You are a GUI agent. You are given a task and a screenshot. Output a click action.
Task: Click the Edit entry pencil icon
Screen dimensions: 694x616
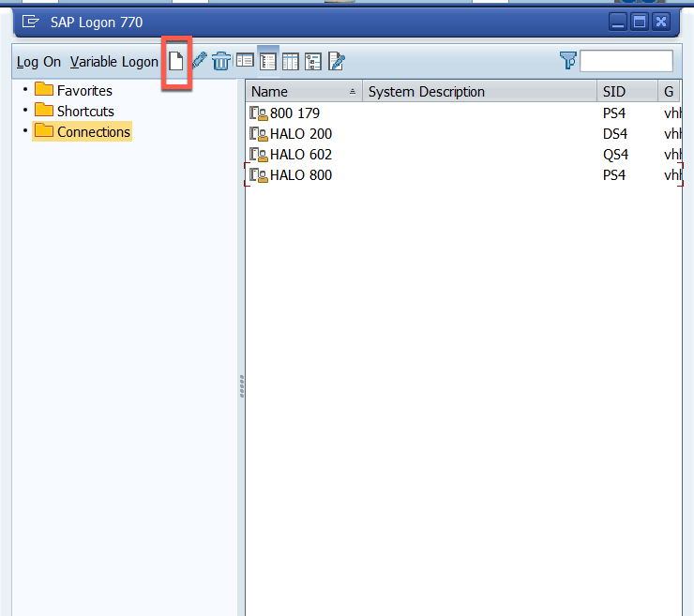tap(199, 62)
